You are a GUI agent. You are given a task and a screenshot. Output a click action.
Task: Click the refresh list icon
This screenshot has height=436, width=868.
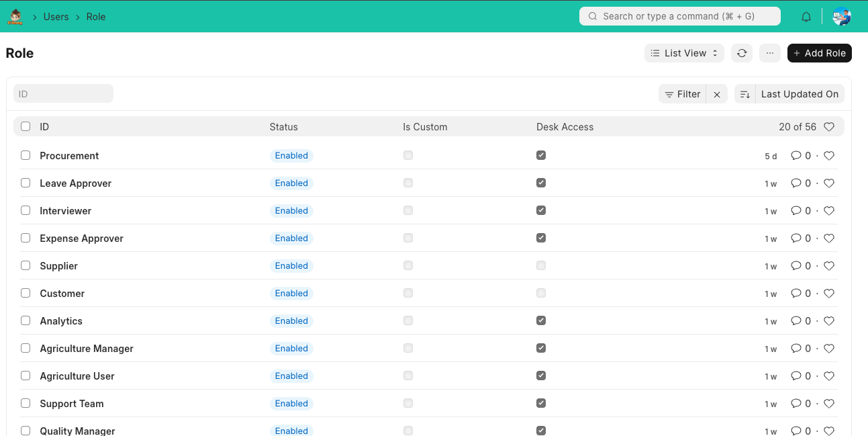point(742,53)
